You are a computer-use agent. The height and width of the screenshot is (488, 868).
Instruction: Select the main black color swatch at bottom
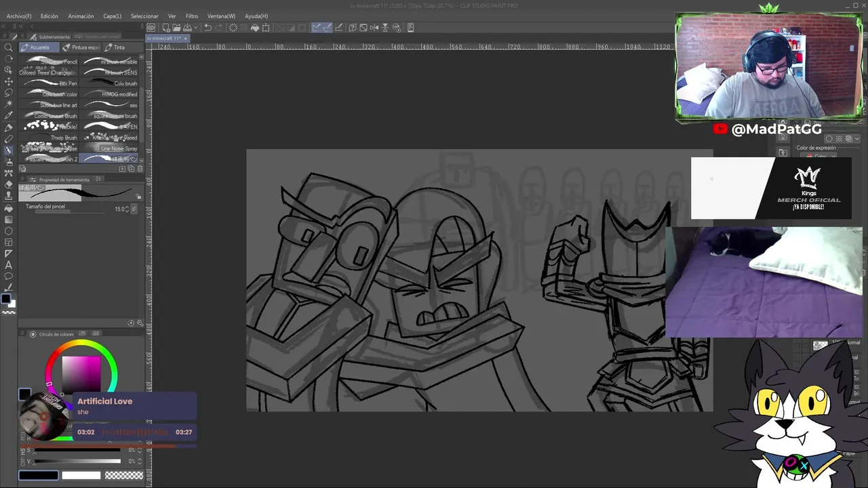click(x=39, y=475)
